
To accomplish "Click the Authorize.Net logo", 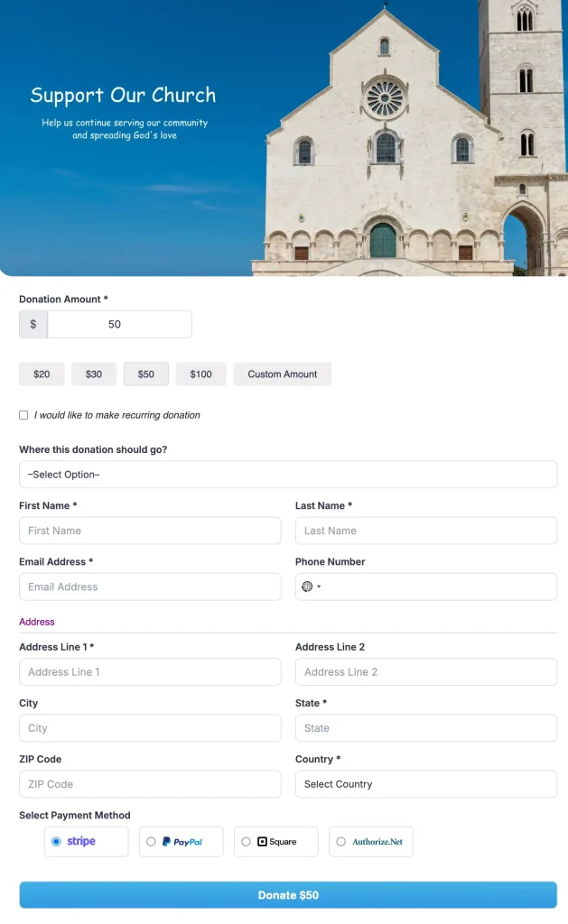I will pos(377,842).
